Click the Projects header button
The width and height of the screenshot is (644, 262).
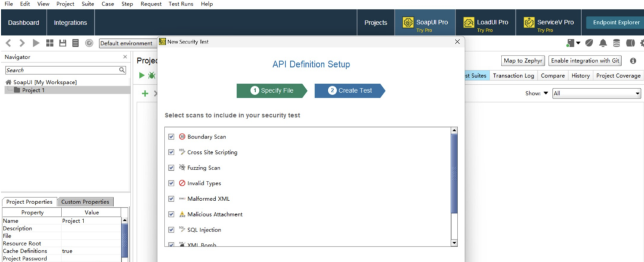376,23
